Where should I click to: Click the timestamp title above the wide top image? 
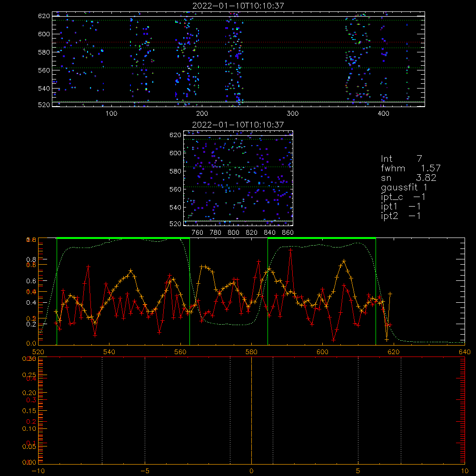238,6
